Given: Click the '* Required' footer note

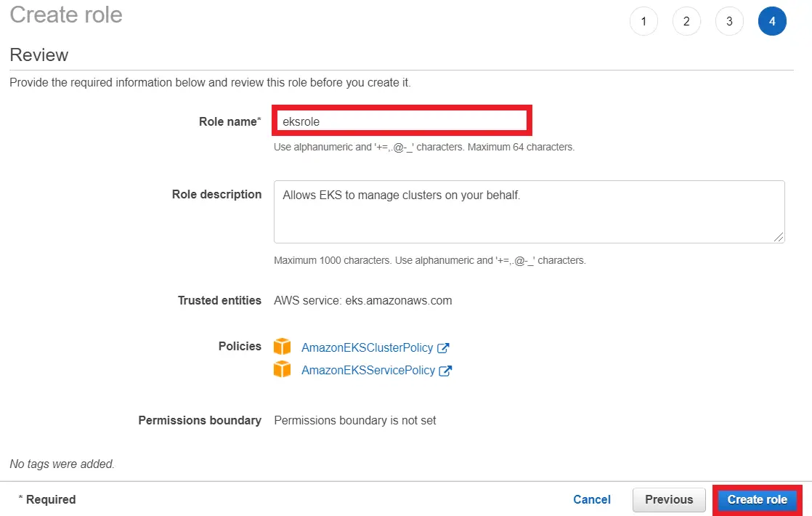Looking at the screenshot, I should (47, 499).
